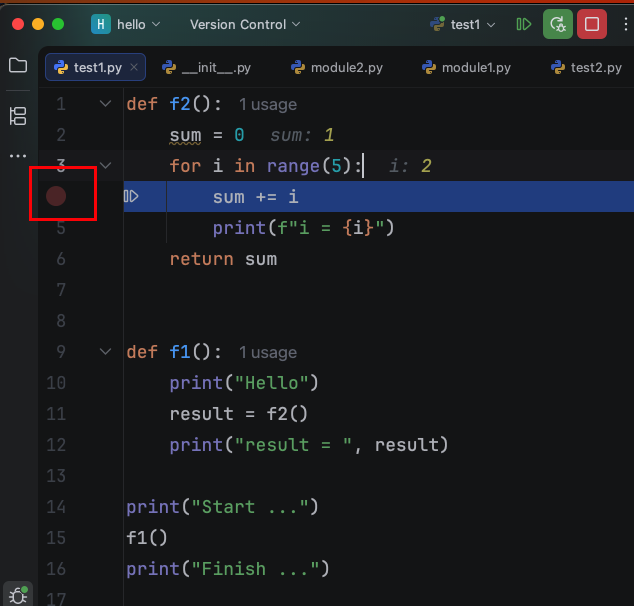Open the Version Control dropdown menu
This screenshot has width=634, height=606.
[x=245, y=24]
